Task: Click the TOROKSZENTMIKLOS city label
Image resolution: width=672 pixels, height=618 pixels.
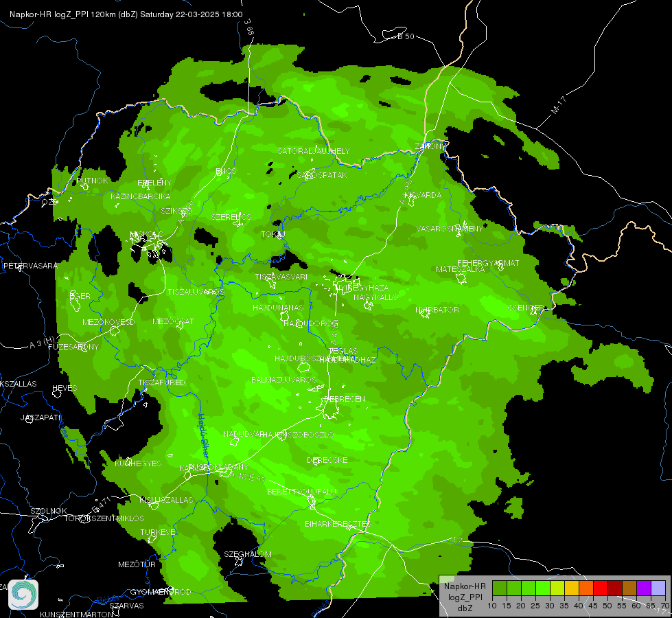Action: 104,518
